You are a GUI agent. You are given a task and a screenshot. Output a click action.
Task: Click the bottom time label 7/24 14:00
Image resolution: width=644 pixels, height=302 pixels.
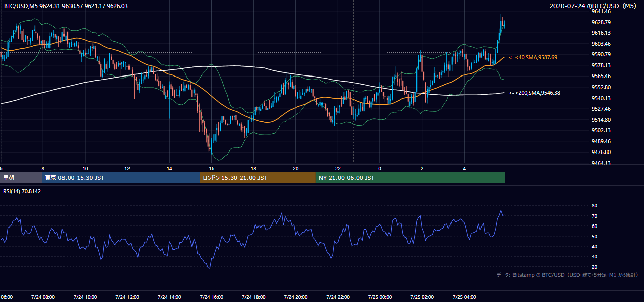coord(169,297)
